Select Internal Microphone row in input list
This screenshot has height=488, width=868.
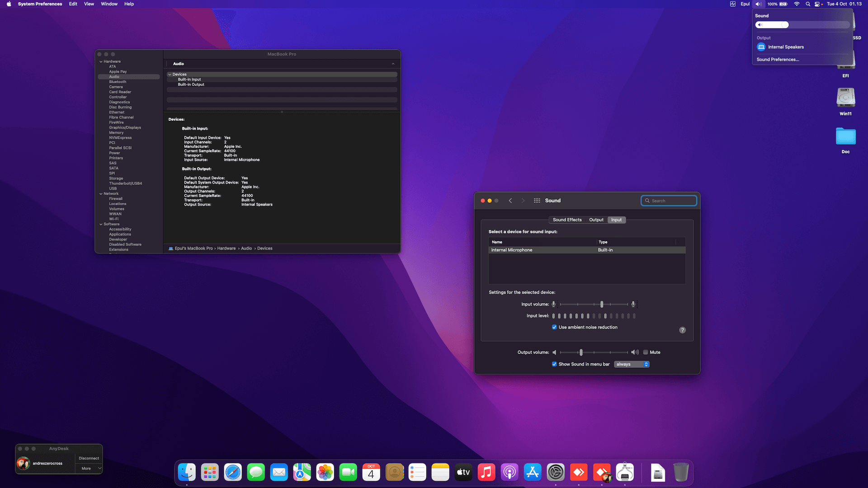click(x=587, y=250)
